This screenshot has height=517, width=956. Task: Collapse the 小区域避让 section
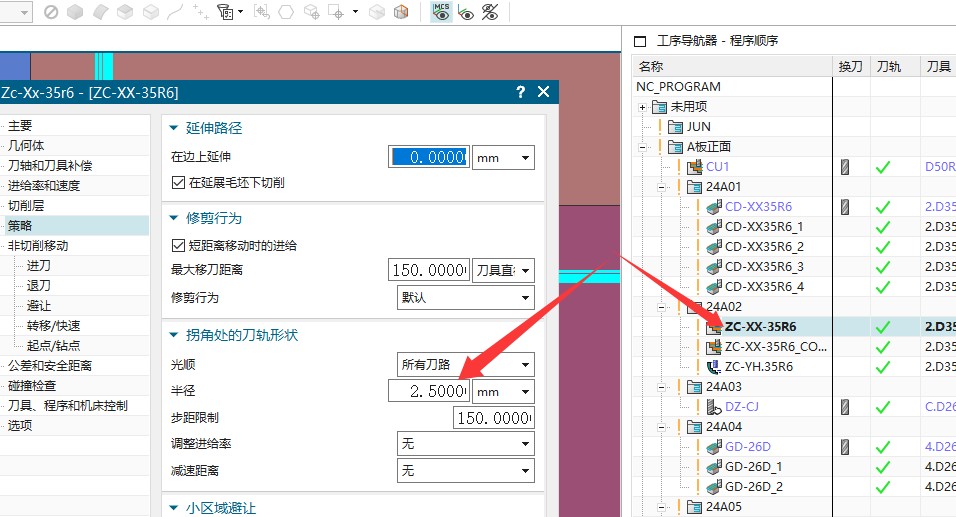(x=174, y=508)
